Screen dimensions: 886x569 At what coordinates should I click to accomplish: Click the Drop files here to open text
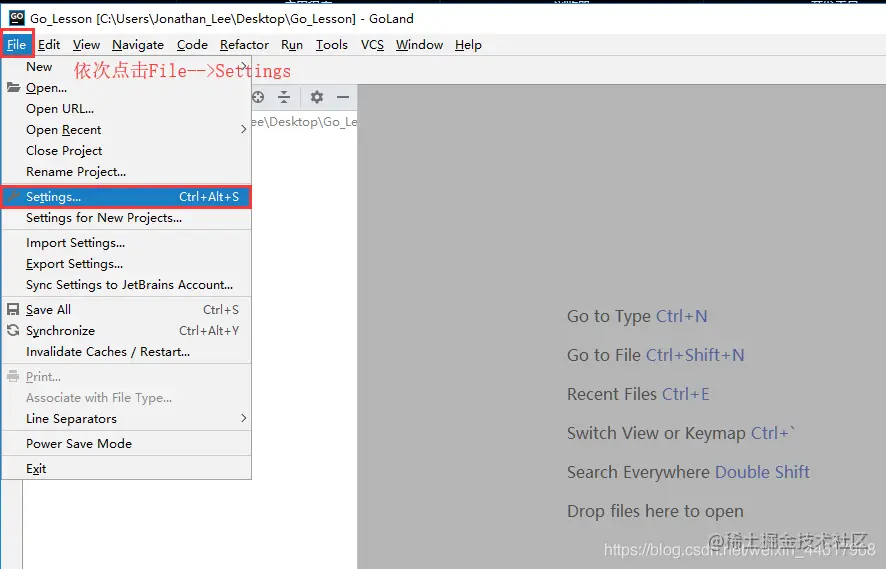(655, 511)
